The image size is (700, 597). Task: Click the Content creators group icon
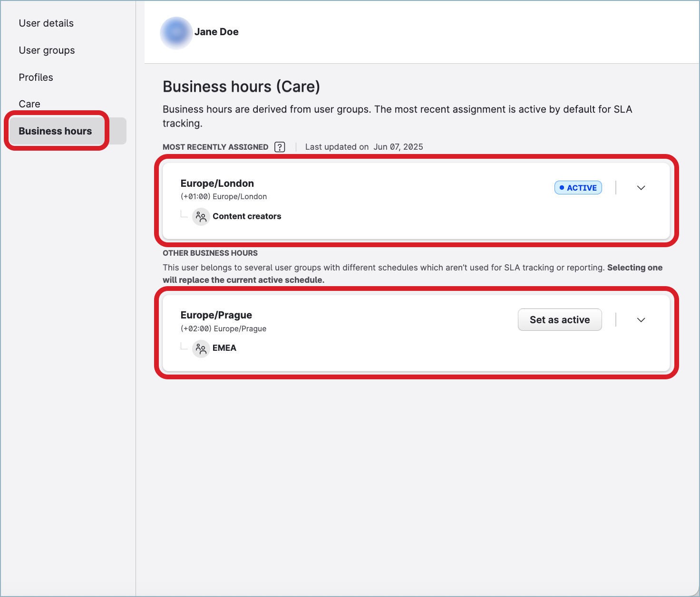(x=201, y=217)
